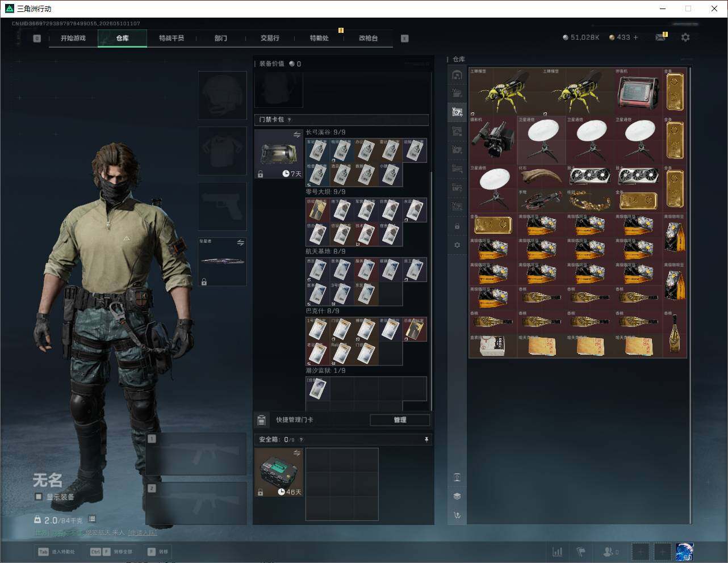Click the 零号大坝: 9/9 keycard heading
The height and width of the screenshot is (563, 728).
[x=325, y=192]
